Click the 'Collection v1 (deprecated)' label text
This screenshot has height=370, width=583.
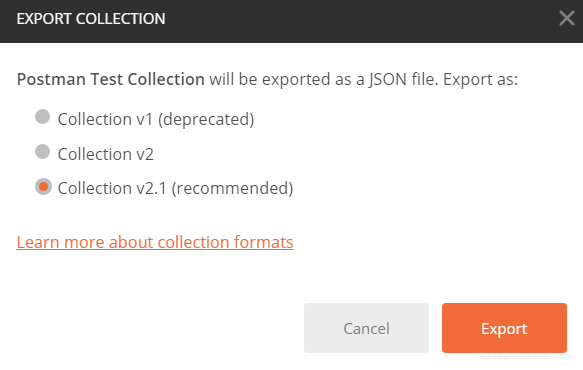pyautogui.click(x=156, y=119)
